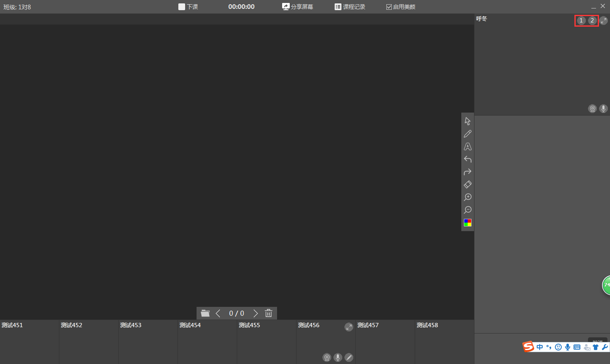This screenshot has width=610, height=364.
Task: Mute microphone of student 测试456
Action: [338, 357]
